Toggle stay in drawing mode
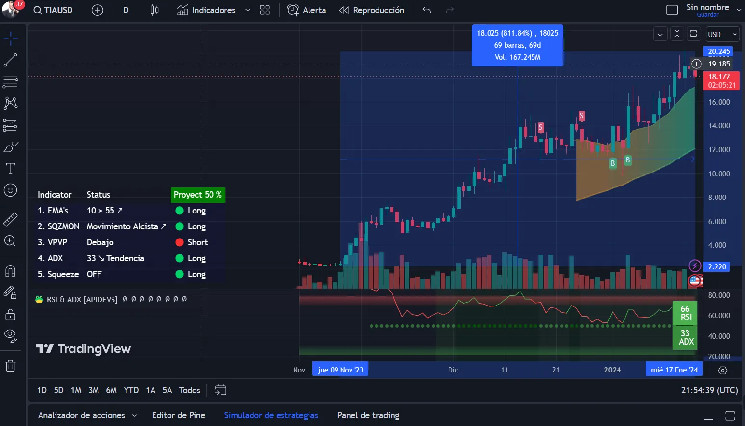This screenshot has width=745, height=426. coord(10,293)
